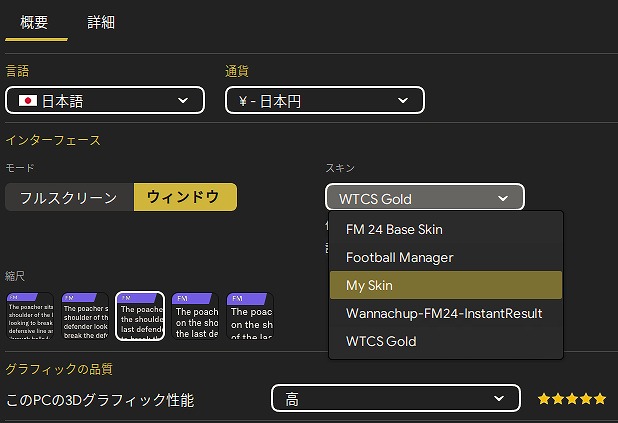Select the second scale thumbnail

pyautogui.click(x=85, y=316)
